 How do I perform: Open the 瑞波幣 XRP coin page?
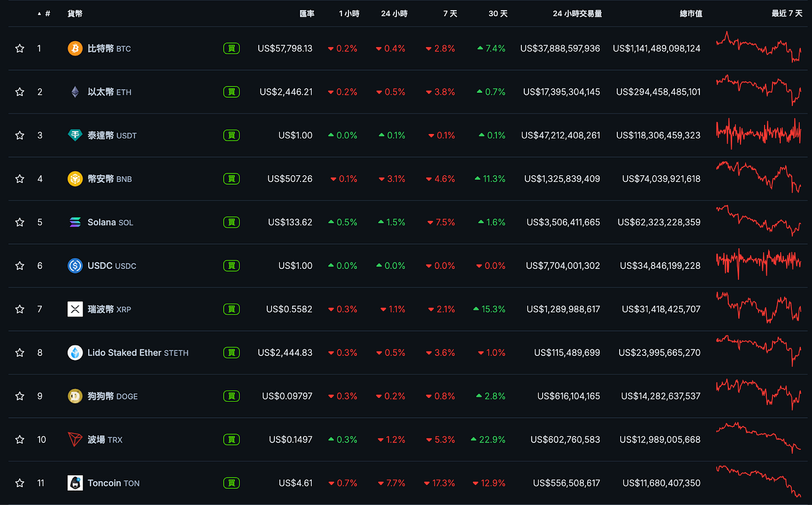pyautogui.click(x=109, y=309)
